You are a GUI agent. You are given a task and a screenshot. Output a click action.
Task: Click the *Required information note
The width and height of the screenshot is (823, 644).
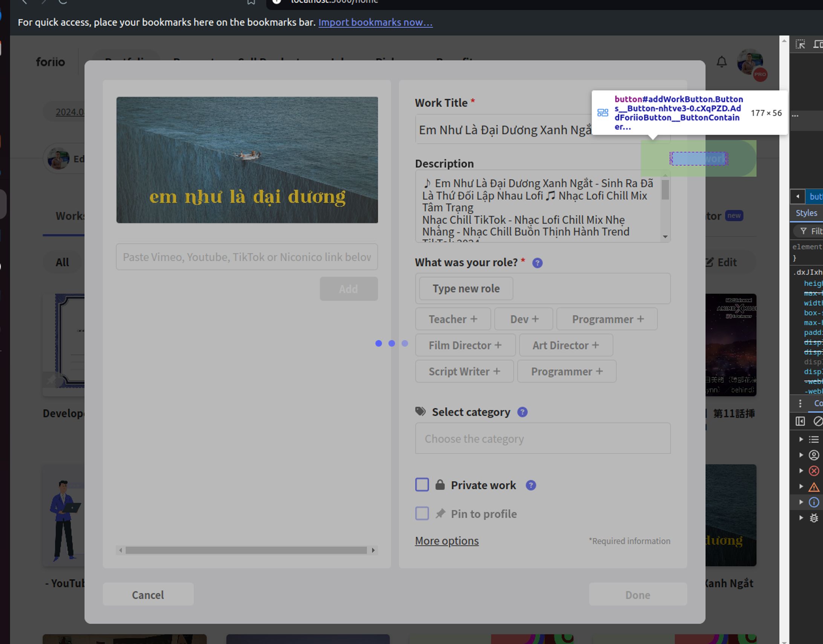click(630, 541)
